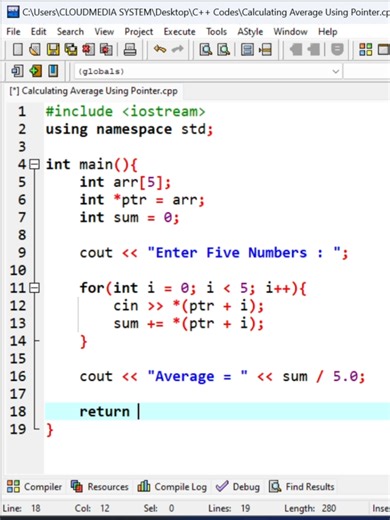
Task: Collapse the for loop fold on line 11
Action: [34, 288]
